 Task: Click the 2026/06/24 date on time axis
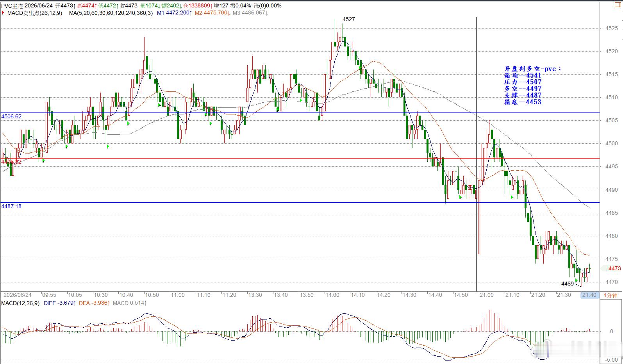(x=17, y=295)
